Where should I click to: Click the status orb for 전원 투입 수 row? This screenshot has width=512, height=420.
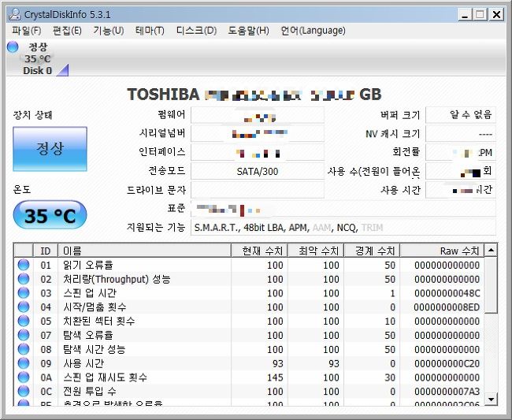click(x=24, y=391)
